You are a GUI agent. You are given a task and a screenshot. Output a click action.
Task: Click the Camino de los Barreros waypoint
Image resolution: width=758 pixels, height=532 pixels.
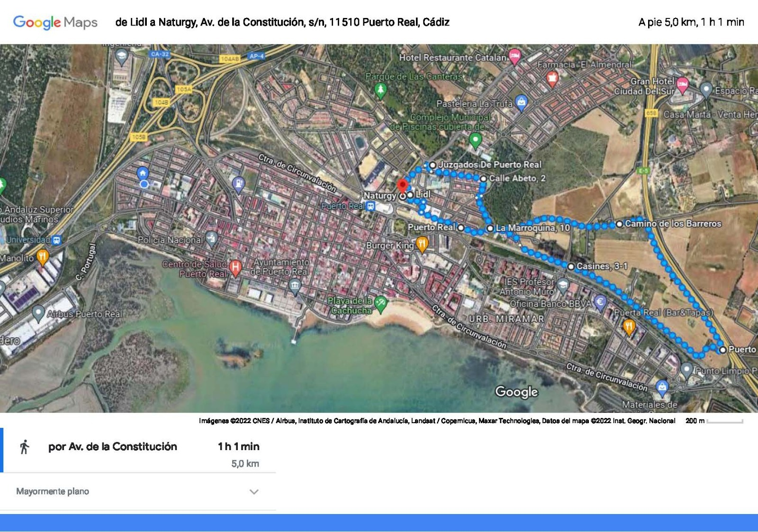619,224
